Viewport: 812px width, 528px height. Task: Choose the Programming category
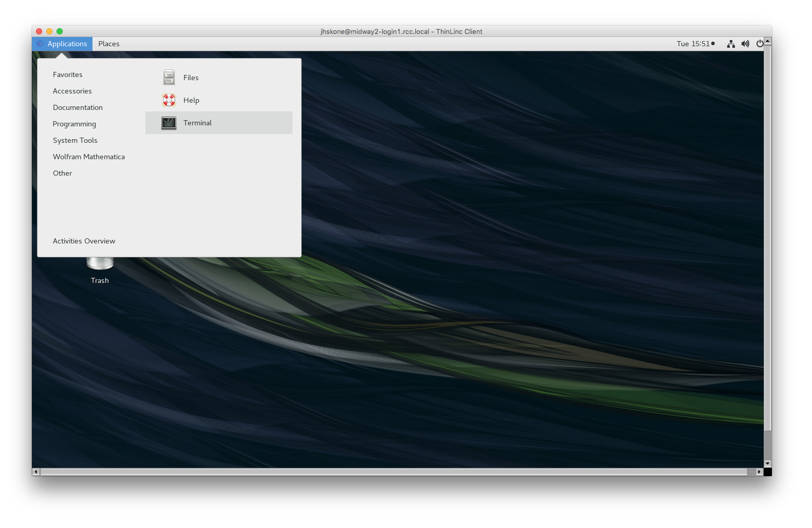pos(75,124)
